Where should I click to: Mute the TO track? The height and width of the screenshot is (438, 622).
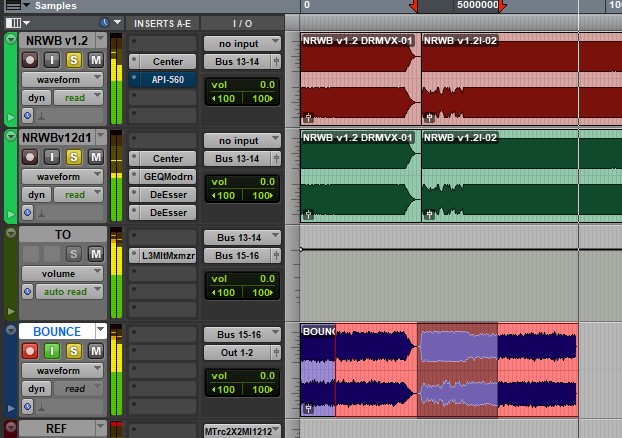click(x=95, y=254)
